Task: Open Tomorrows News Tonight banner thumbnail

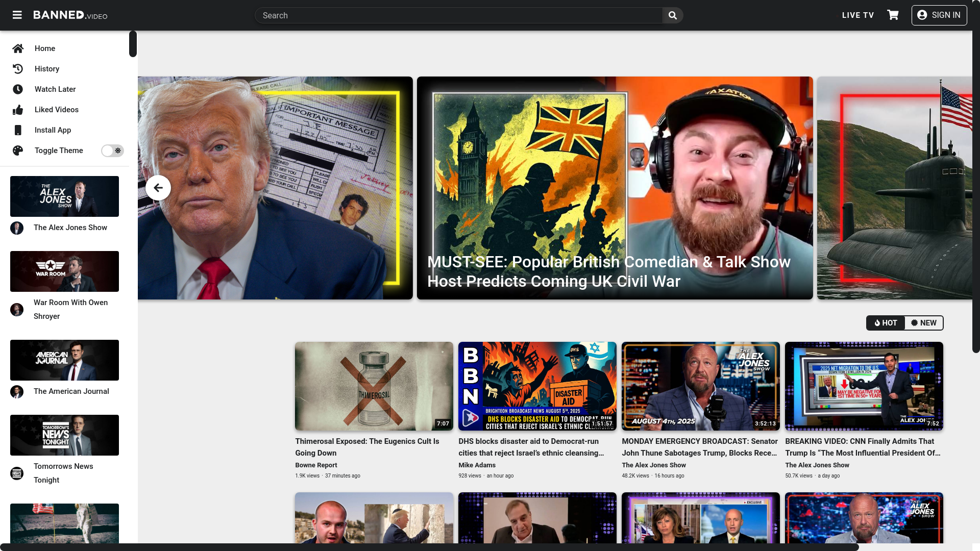Action: click(x=64, y=435)
